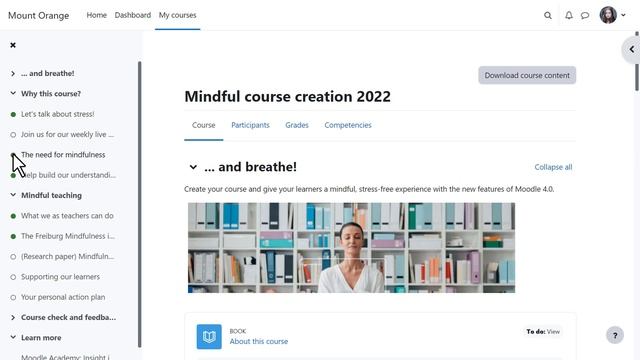
Task: Collapse 'Why this course?' index section
Action: coord(13,93)
